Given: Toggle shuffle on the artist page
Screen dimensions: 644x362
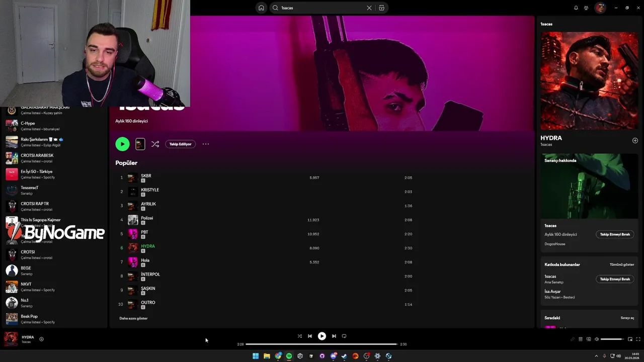Looking at the screenshot, I should click(x=155, y=144).
